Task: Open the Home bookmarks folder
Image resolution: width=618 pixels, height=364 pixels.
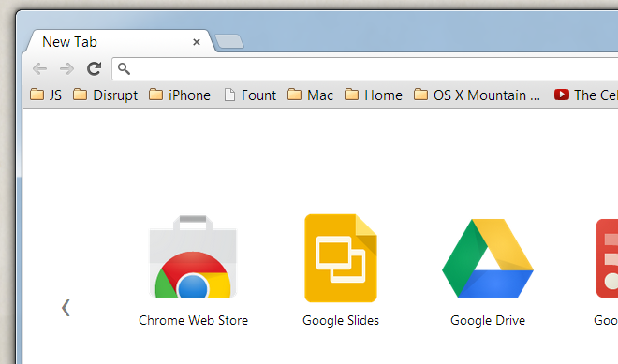Action: tap(374, 95)
